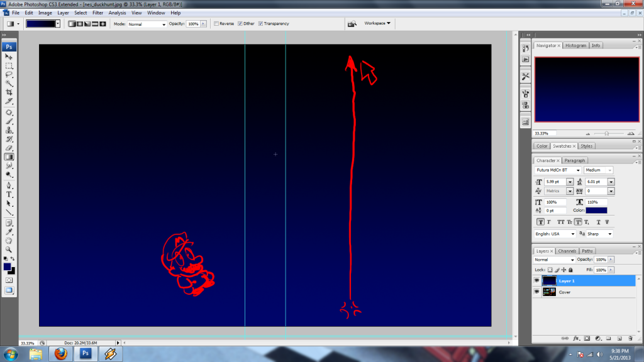Uncheck the Dither option

(238, 24)
